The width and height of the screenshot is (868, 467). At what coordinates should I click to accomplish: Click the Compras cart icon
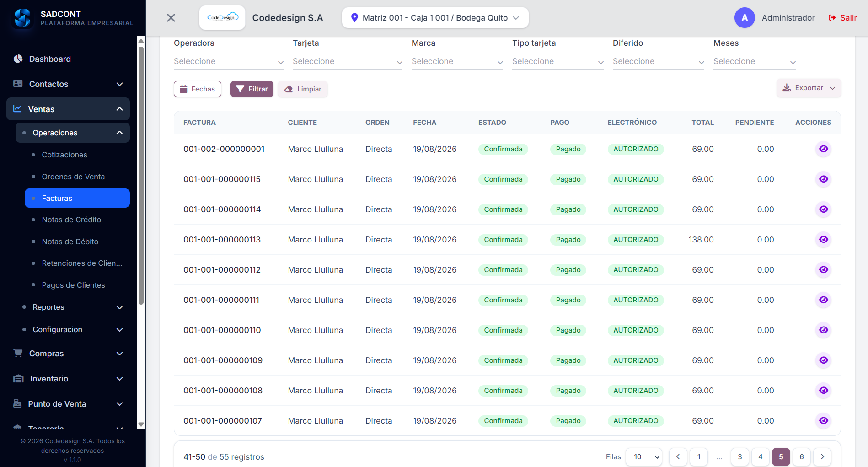click(x=18, y=353)
